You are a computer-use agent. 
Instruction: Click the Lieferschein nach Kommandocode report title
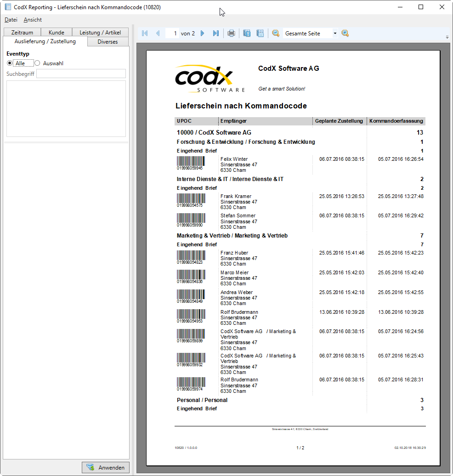tap(241, 106)
